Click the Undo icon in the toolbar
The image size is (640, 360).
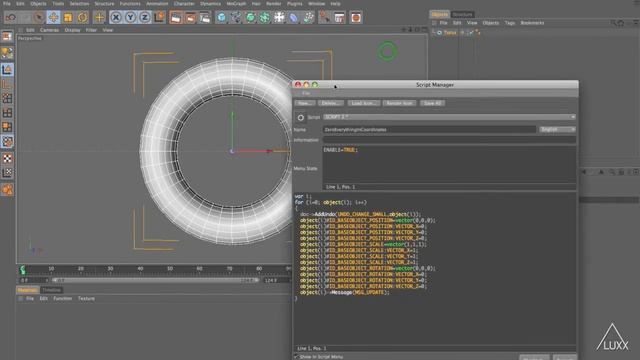click(11, 18)
